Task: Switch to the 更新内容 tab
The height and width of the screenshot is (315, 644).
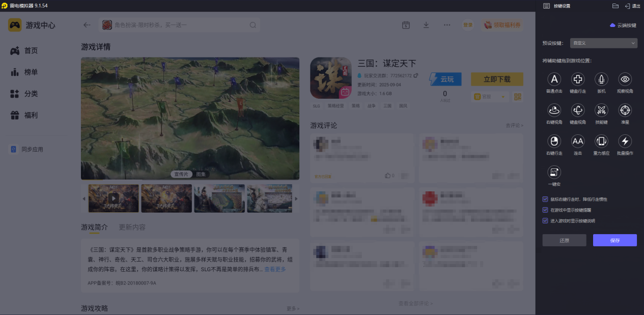Action: [132, 227]
